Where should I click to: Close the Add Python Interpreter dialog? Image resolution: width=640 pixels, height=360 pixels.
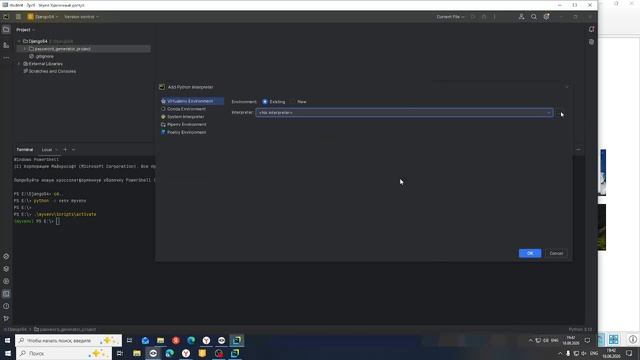tap(567, 87)
